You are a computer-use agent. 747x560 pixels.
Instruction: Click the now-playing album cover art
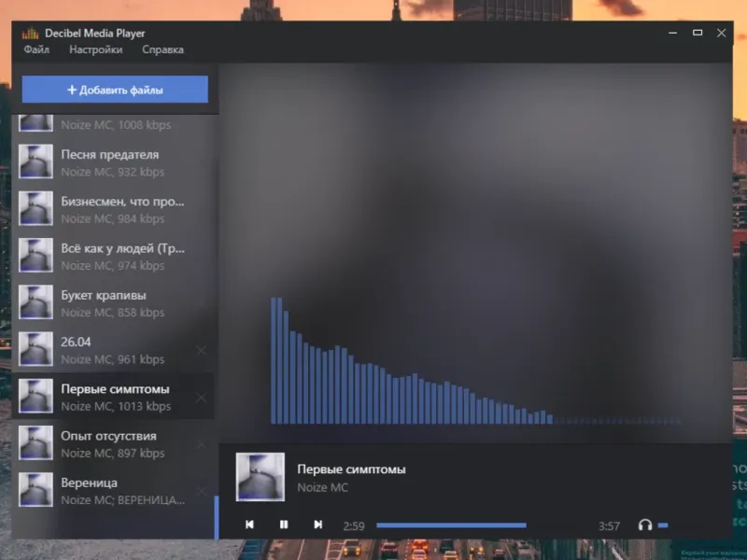(261, 477)
